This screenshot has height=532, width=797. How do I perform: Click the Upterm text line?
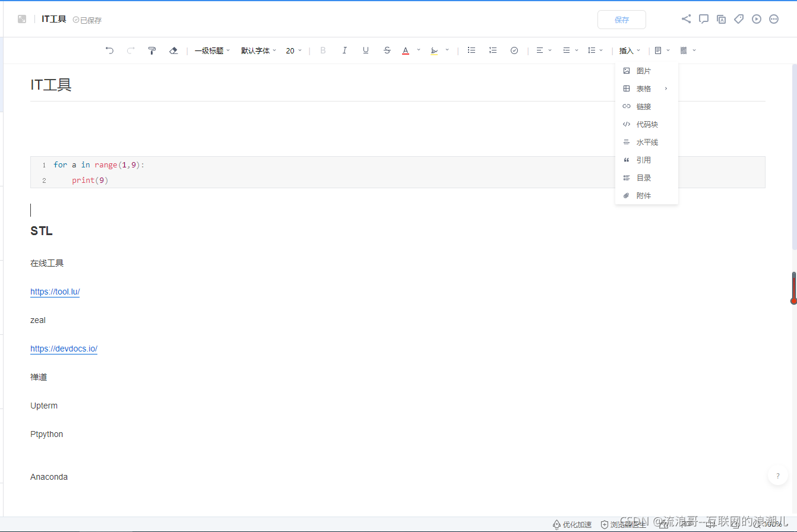tap(44, 406)
